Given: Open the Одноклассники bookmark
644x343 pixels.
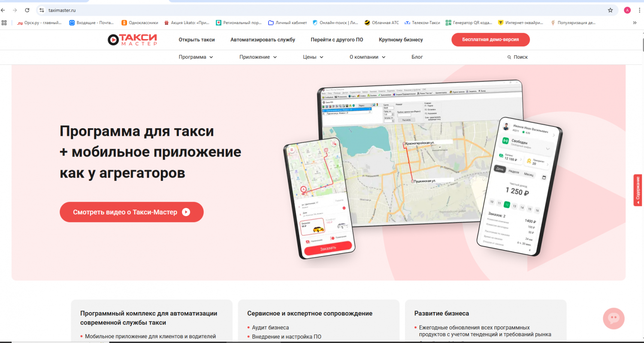Looking at the screenshot, I should point(139,23).
